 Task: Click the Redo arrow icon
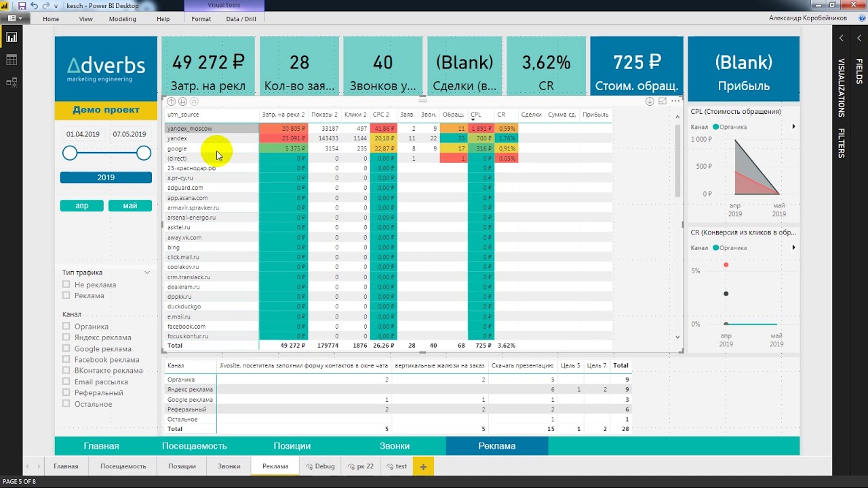click(x=45, y=5)
